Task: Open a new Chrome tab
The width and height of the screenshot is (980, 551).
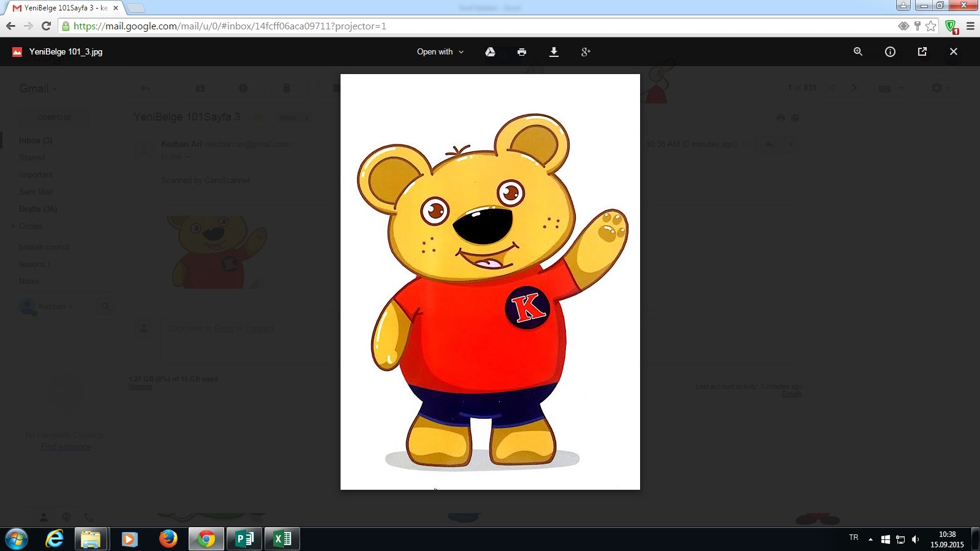Action: [x=136, y=8]
